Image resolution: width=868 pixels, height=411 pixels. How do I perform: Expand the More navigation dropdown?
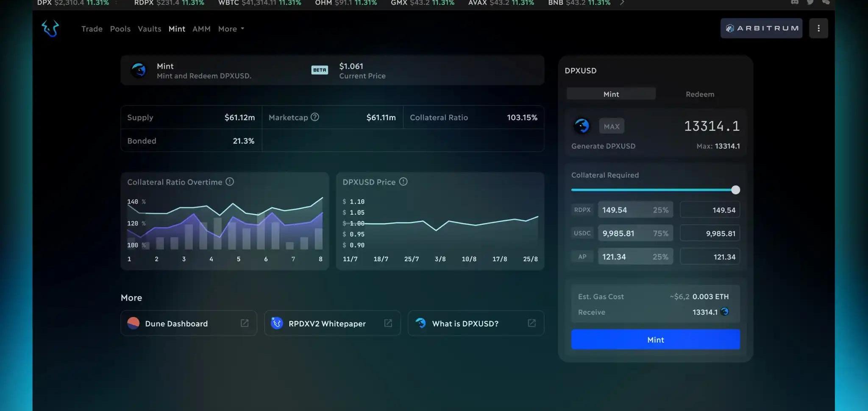[x=231, y=29]
